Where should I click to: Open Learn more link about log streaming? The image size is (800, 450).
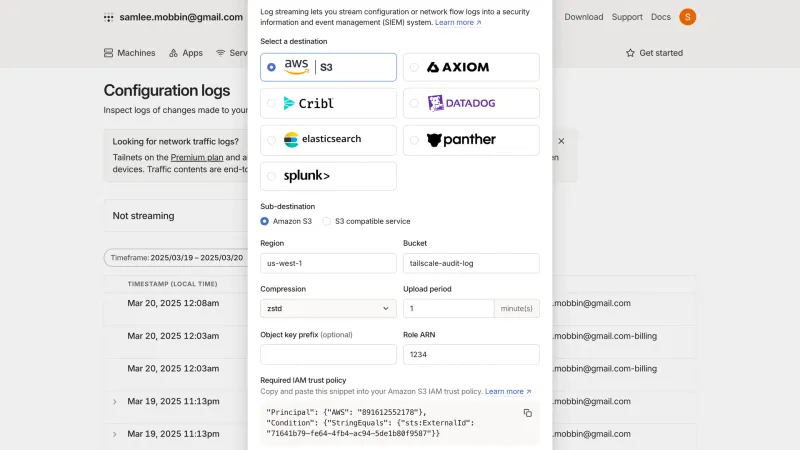tap(458, 22)
